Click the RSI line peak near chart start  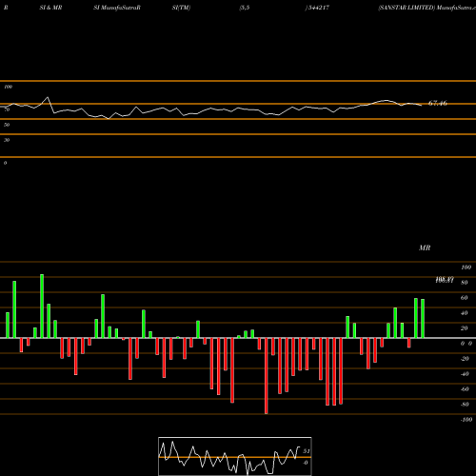coord(48,97)
